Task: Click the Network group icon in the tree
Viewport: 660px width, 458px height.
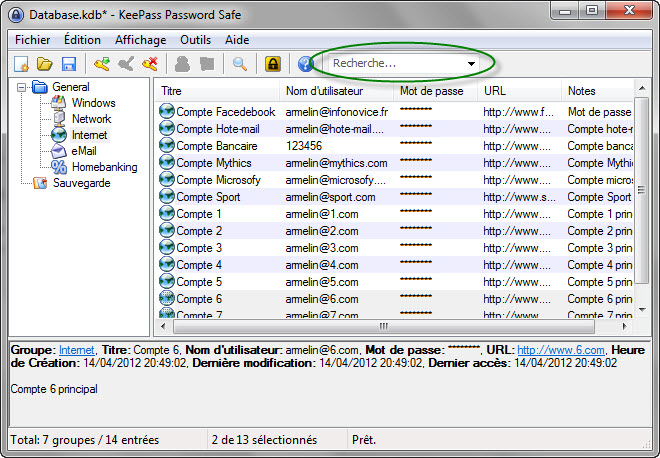Action: (x=59, y=118)
